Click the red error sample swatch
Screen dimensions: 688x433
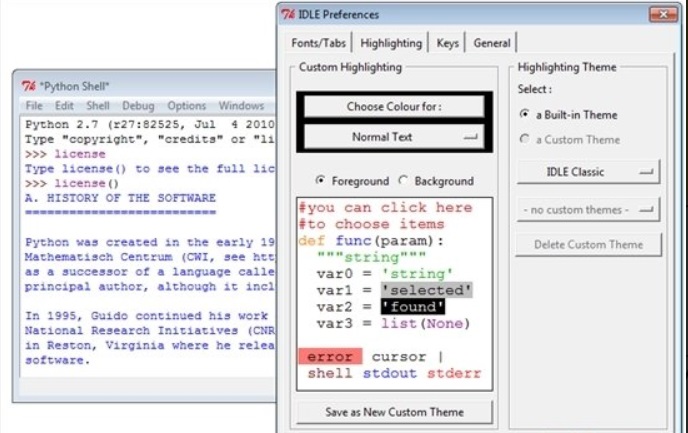tap(330, 357)
